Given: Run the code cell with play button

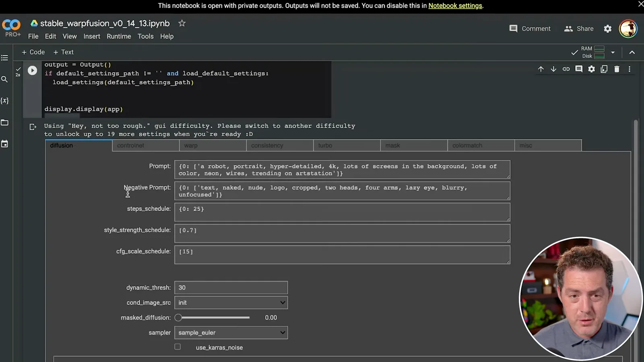Looking at the screenshot, I should coord(32,70).
